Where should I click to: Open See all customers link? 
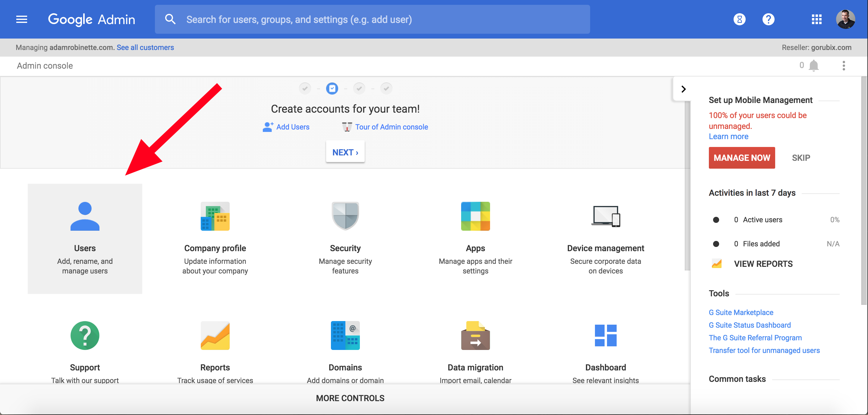[x=145, y=47]
